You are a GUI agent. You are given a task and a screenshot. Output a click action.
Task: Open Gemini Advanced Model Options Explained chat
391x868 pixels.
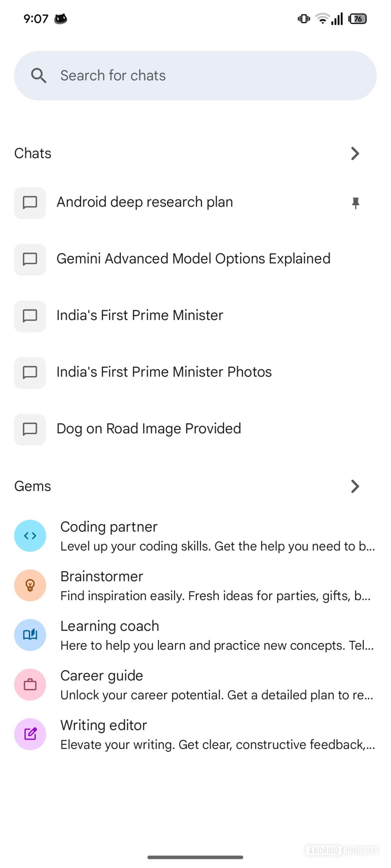coord(193,259)
